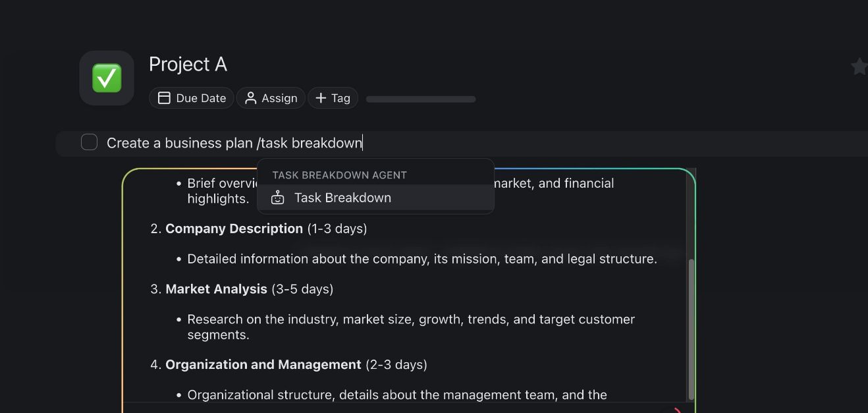
Task: Click the Due Date button under Project A
Action: [191, 97]
